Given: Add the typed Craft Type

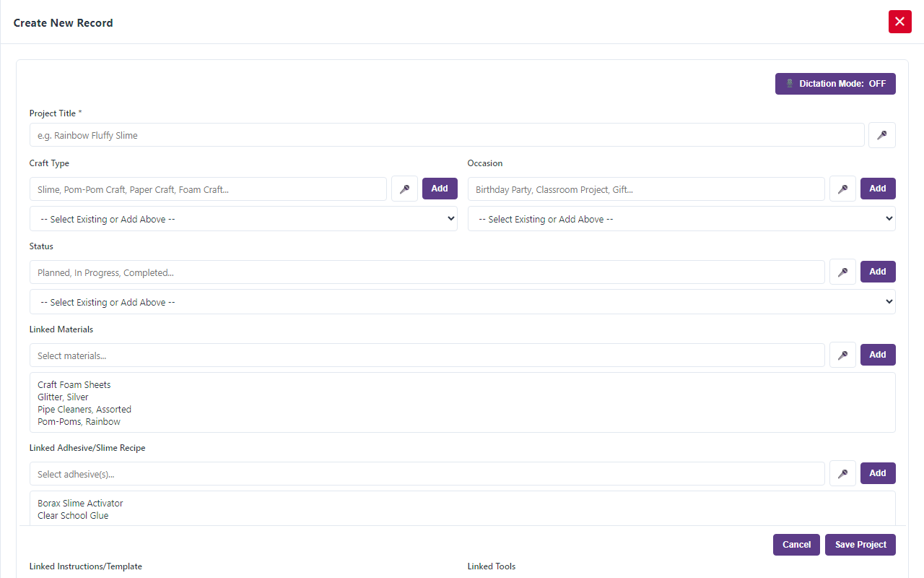Looking at the screenshot, I should click(x=440, y=189).
